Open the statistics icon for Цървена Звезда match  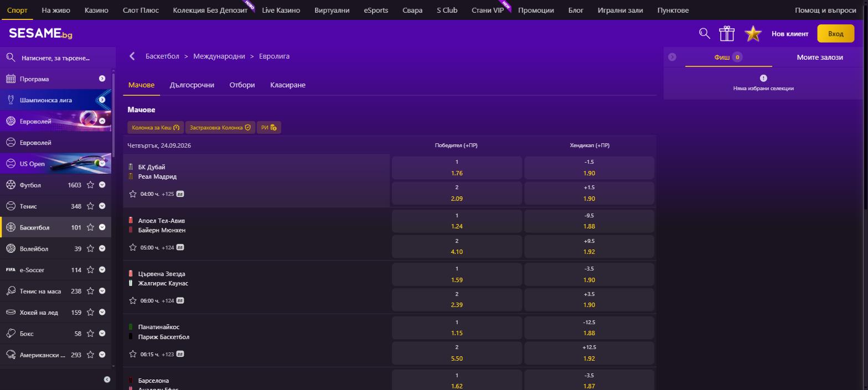[x=180, y=300]
